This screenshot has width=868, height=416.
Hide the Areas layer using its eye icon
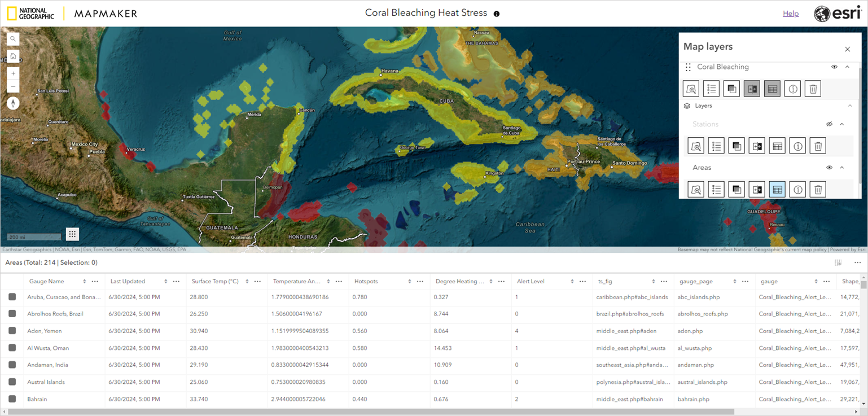[x=829, y=167]
